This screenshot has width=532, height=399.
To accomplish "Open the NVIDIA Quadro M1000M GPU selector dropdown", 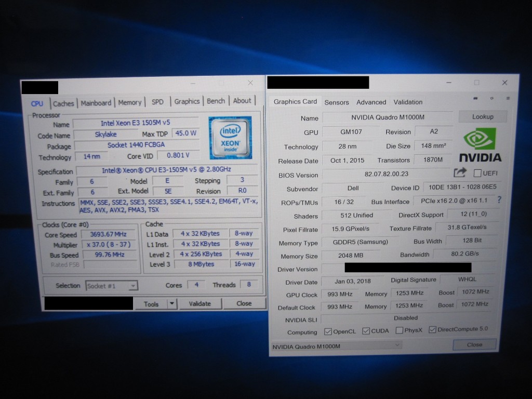I will pyautogui.click(x=337, y=346).
